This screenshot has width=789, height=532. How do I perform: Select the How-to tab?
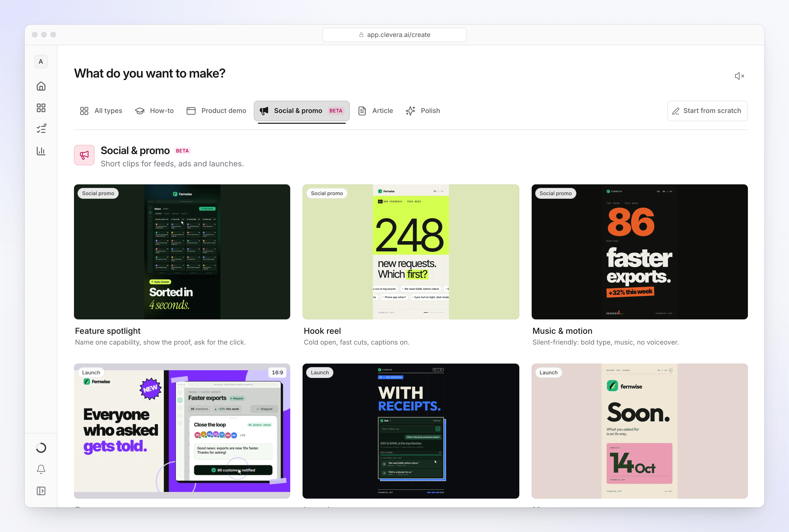coord(154,111)
